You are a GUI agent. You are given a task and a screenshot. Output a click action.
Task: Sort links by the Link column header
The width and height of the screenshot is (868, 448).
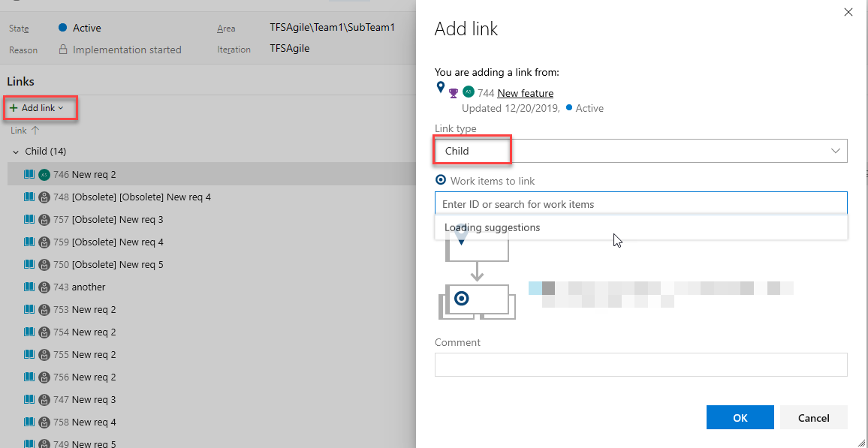(19, 131)
